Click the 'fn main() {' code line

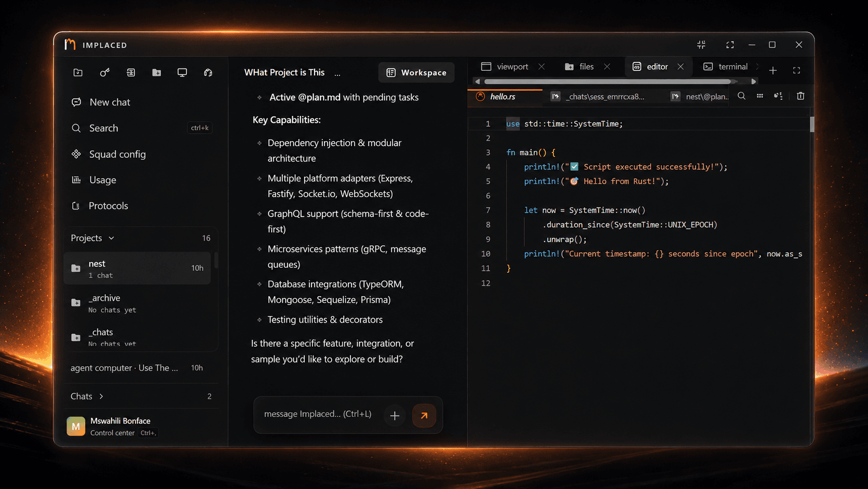pos(531,152)
